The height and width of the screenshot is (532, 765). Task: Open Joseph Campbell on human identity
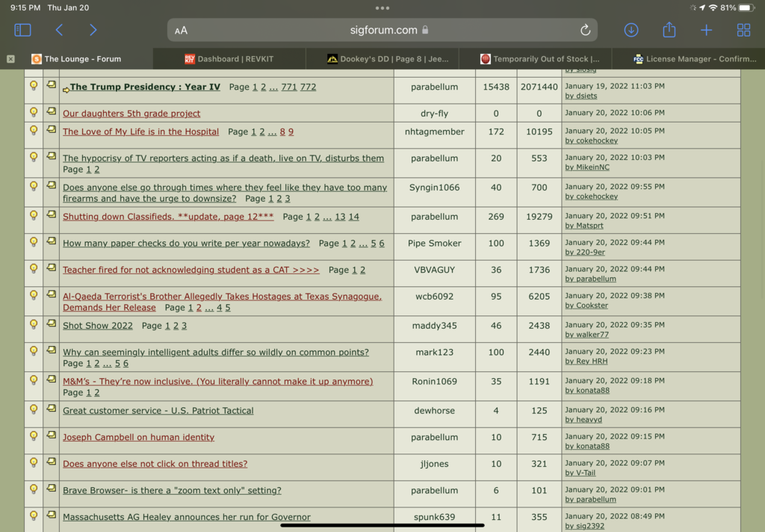tap(138, 437)
